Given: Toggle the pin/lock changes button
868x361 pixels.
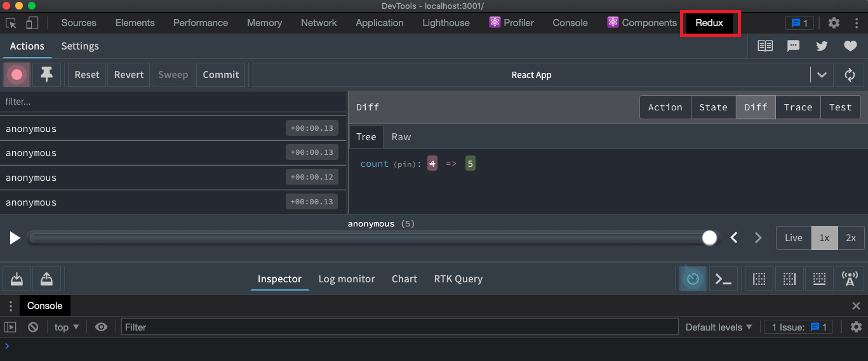Looking at the screenshot, I should click(46, 75).
